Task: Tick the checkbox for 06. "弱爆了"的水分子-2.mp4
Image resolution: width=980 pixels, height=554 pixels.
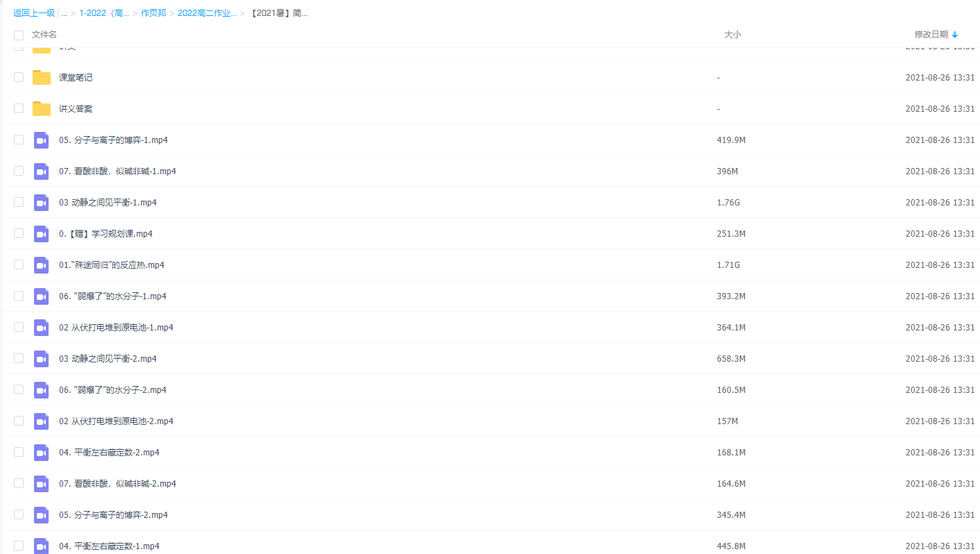Action: 19,390
